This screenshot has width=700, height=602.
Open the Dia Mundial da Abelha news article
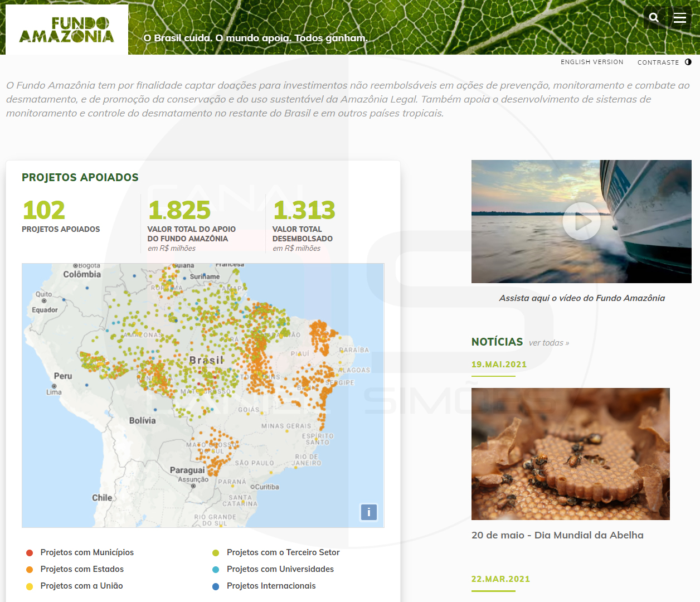pyautogui.click(x=557, y=535)
